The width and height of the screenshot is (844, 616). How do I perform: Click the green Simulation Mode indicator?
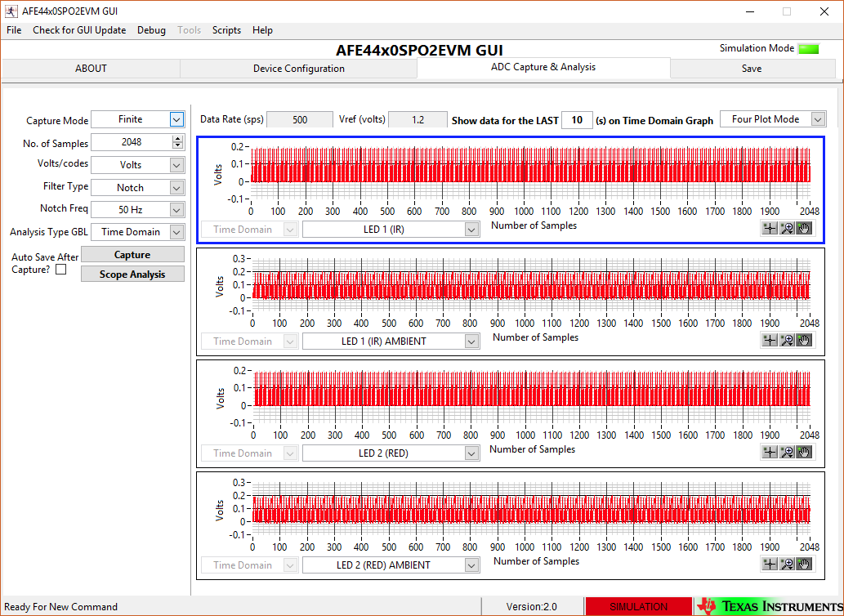pos(809,49)
